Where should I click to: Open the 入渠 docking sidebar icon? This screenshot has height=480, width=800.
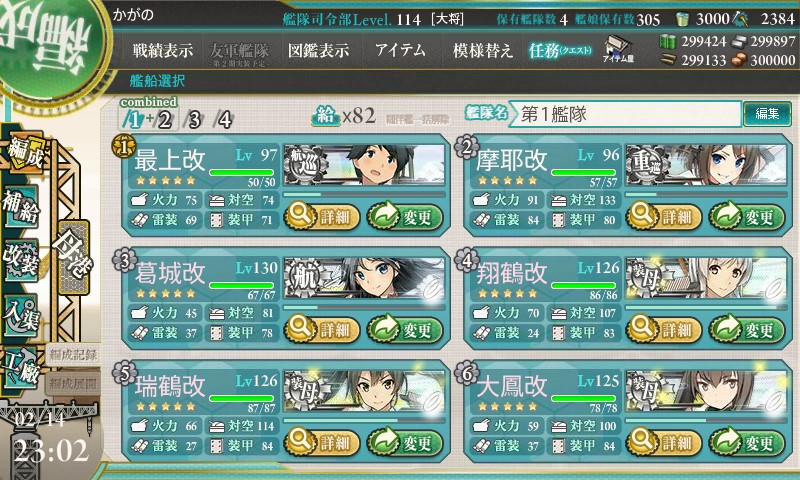click(21, 315)
